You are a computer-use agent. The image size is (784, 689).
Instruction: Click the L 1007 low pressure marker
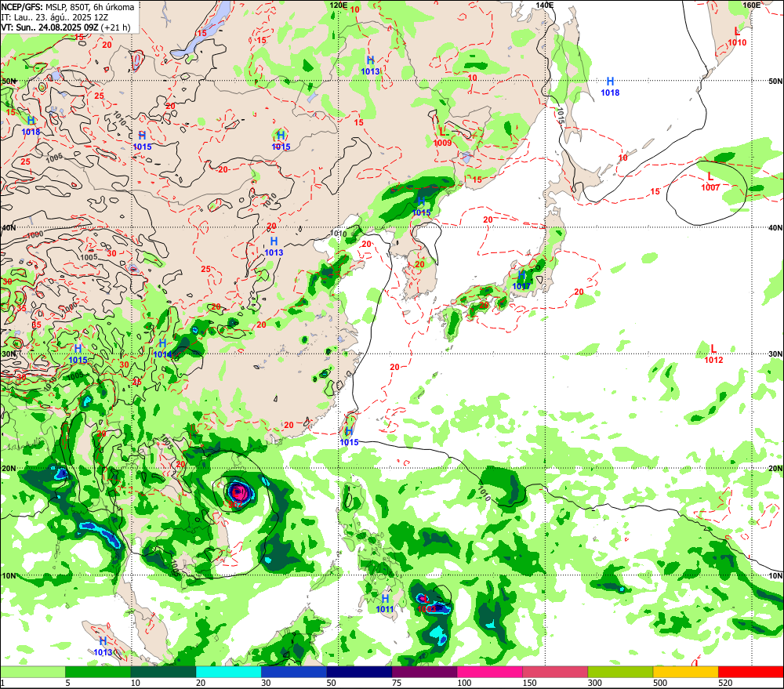[x=710, y=182]
